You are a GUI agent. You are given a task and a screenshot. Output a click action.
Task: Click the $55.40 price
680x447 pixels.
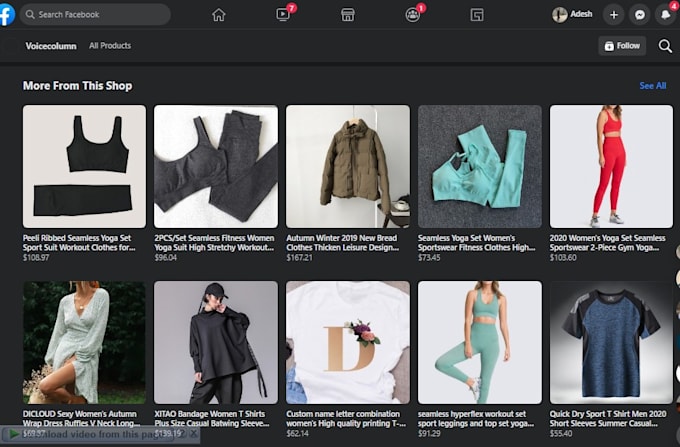561,434
